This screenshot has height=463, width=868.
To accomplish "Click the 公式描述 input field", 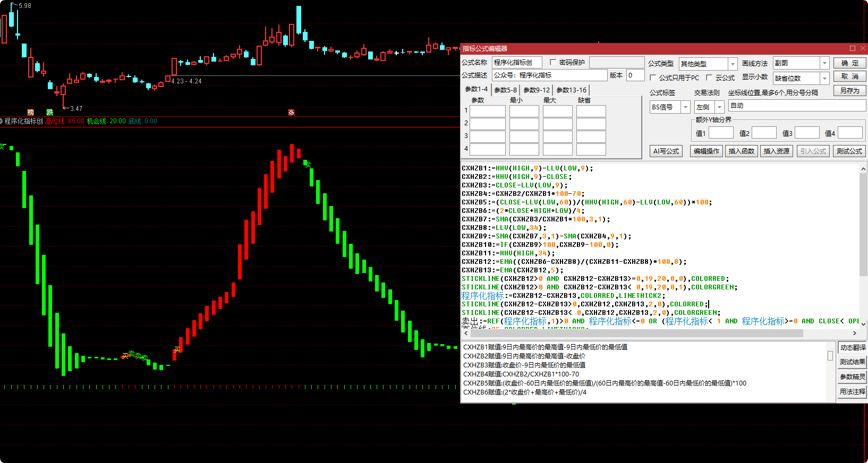I will coord(549,75).
